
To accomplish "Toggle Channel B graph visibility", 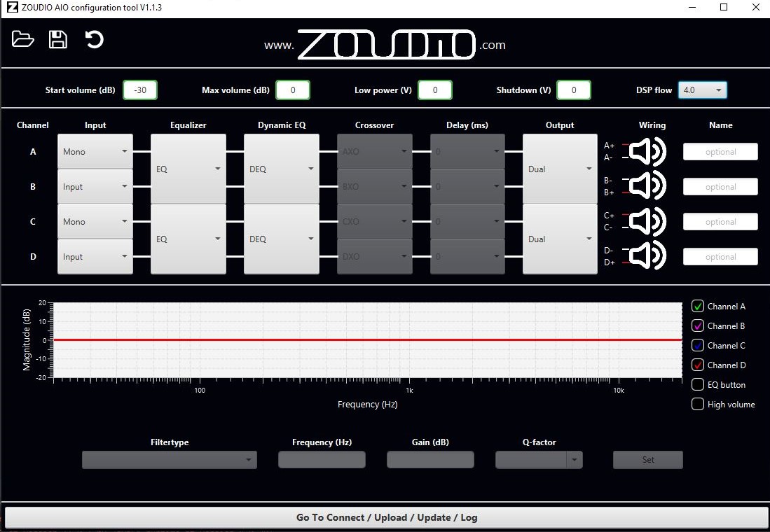I will [697, 326].
